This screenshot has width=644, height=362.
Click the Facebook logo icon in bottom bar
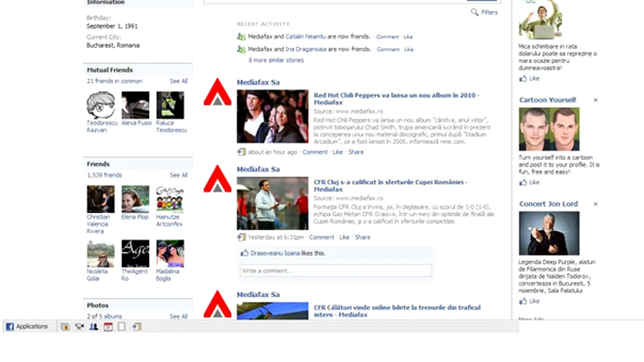click(10, 327)
